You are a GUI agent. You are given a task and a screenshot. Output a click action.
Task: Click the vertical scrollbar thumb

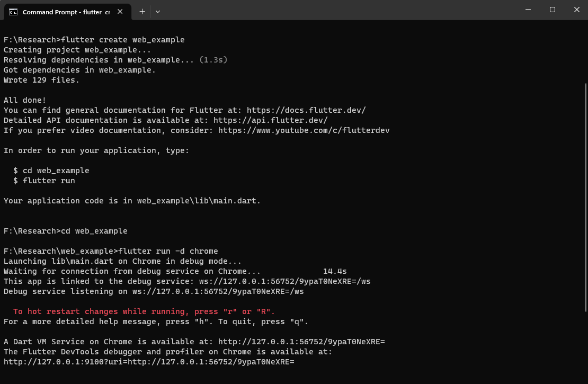click(x=585, y=197)
